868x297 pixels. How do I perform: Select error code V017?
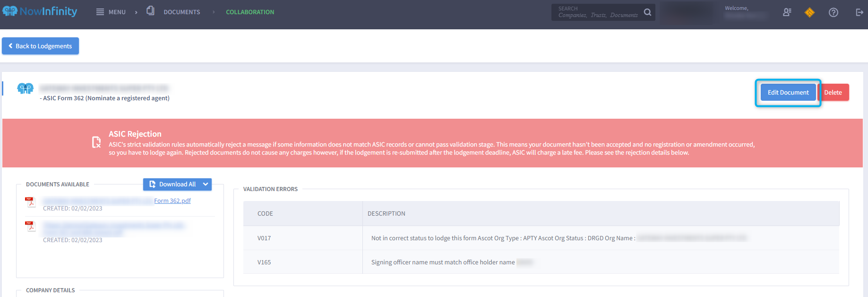point(264,238)
